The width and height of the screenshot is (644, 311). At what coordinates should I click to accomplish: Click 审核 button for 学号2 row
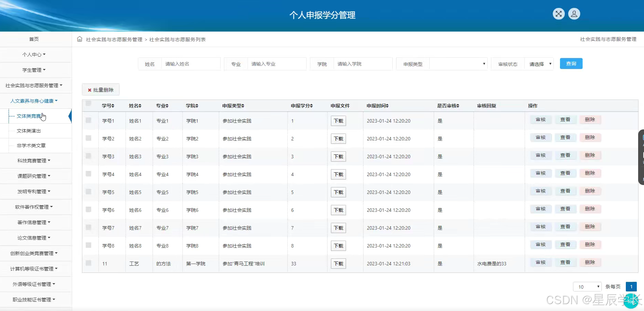coord(541,138)
